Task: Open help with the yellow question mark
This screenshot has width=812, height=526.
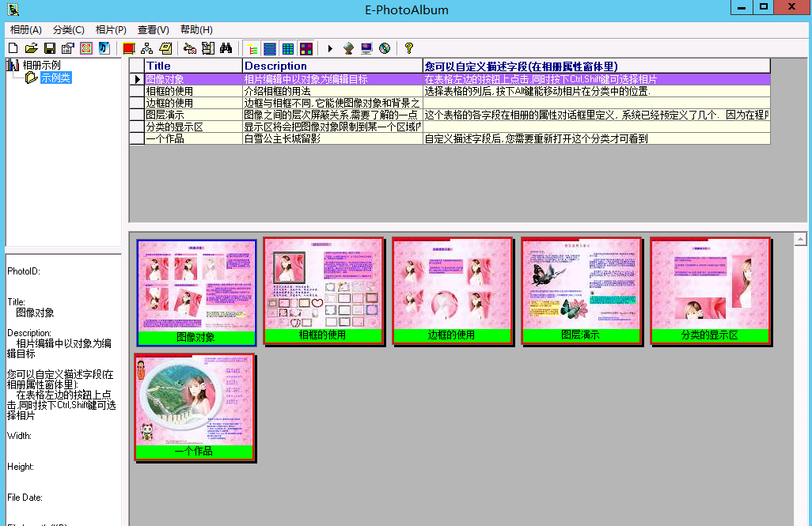Action: [409, 48]
